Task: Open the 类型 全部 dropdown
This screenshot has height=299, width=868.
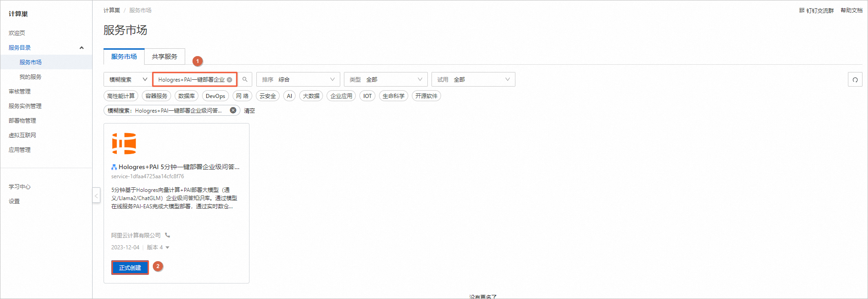Action: [x=386, y=79]
